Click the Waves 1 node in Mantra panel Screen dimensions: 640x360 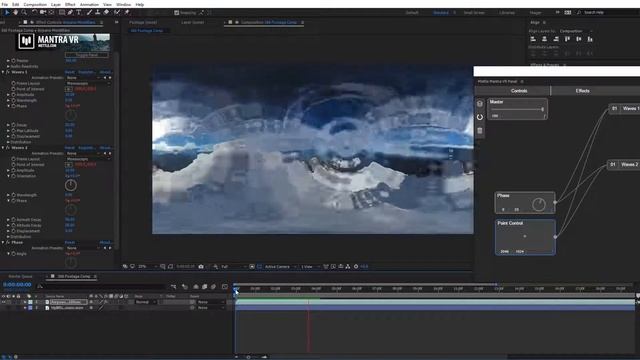[624, 109]
